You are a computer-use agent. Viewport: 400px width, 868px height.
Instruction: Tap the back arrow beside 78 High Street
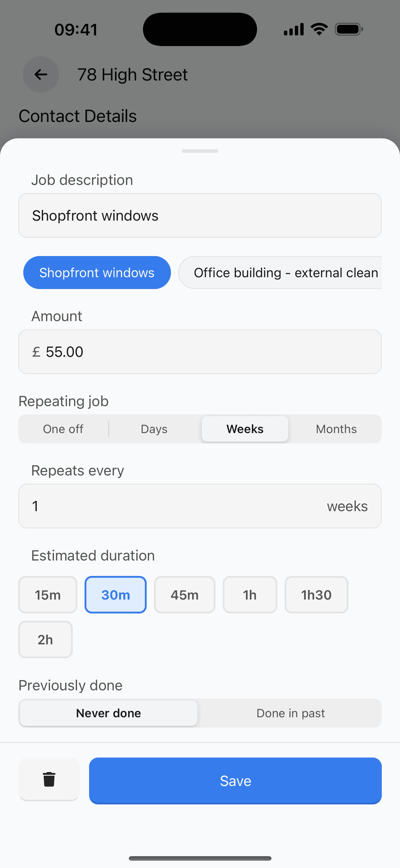coord(41,75)
